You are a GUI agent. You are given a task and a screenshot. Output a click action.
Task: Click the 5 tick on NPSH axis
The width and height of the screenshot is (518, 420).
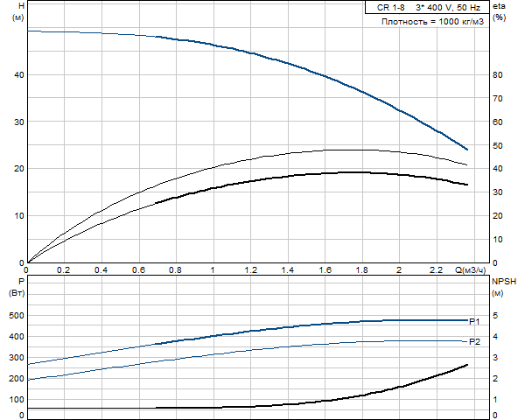point(495,315)
